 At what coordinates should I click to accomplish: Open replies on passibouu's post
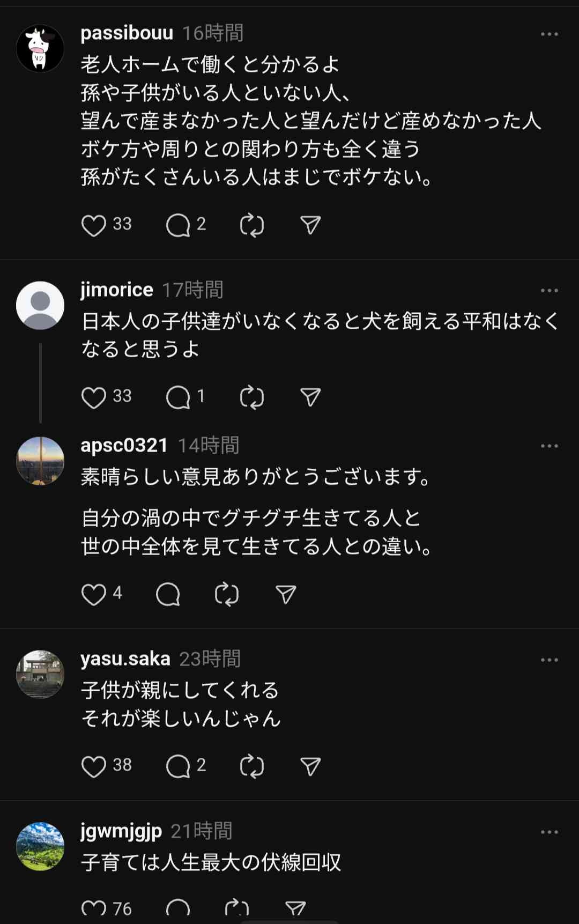[x=178, y=225]
